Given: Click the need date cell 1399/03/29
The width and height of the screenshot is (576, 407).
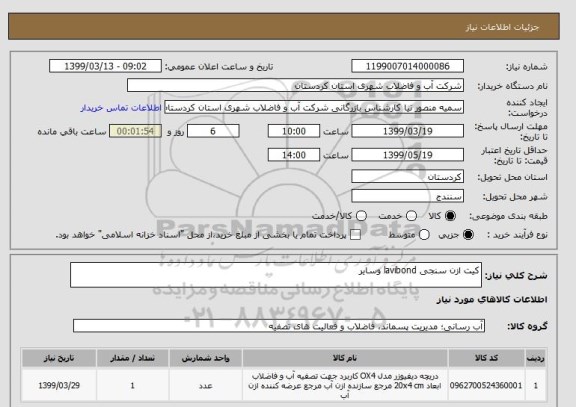Looking at the screenshot, I should tap(59, 385).
